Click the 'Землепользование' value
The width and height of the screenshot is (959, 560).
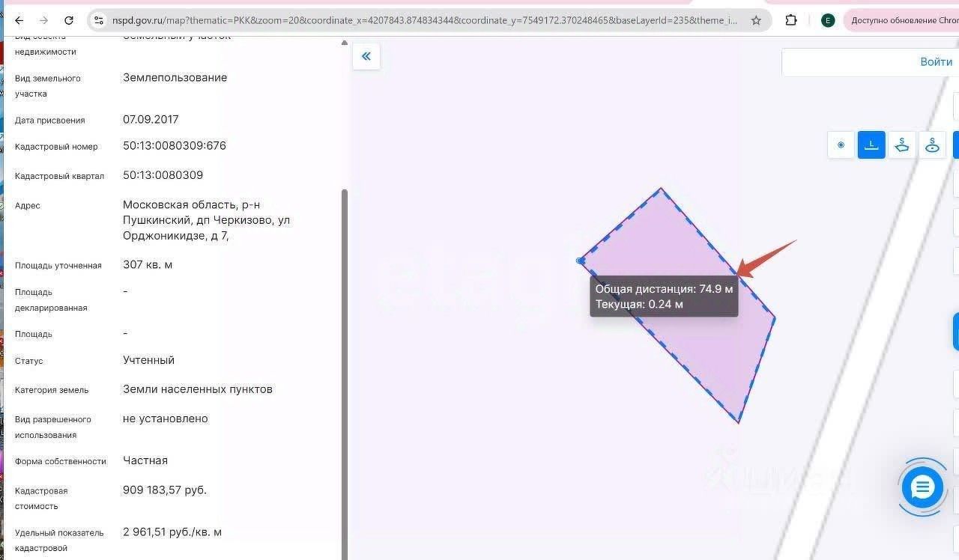(175, 77)
